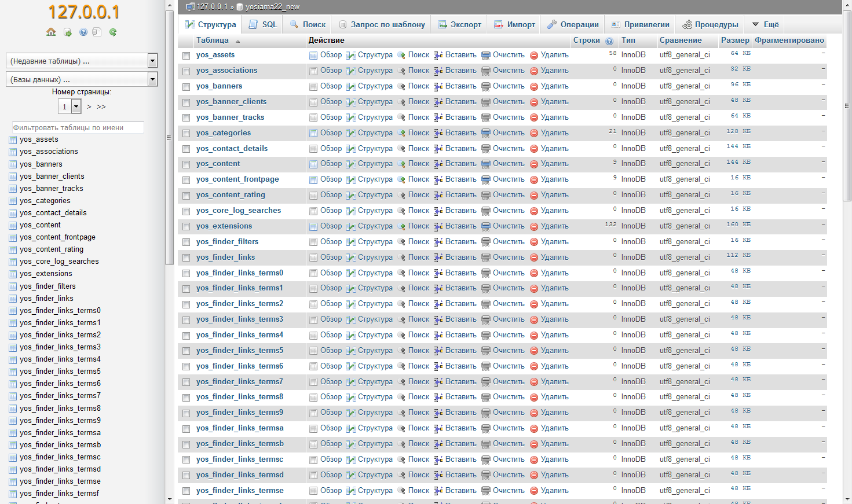852x504 pixels.
Task: Click the main panel vertical scrollbar thumb
Action: 847,107
